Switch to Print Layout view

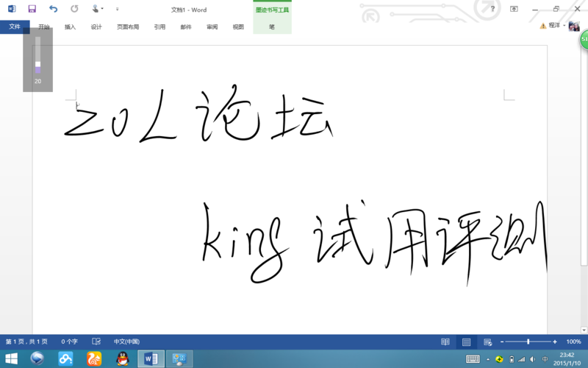[466, 342]
